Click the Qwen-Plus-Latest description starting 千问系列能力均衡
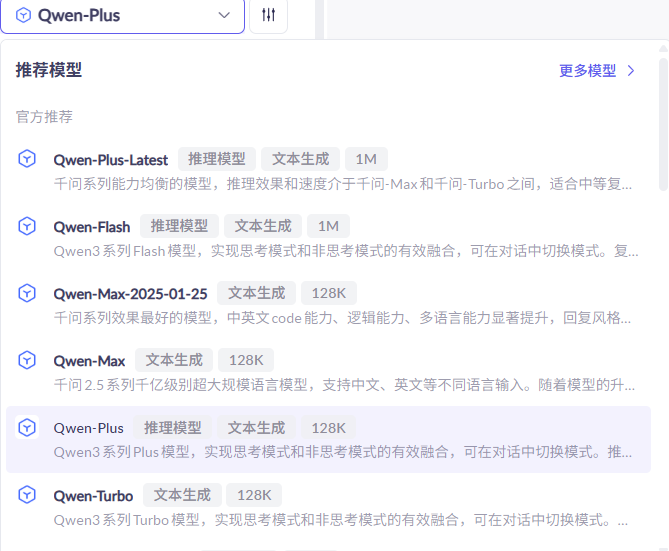The image size is (669, 551). tap(343, 184)
